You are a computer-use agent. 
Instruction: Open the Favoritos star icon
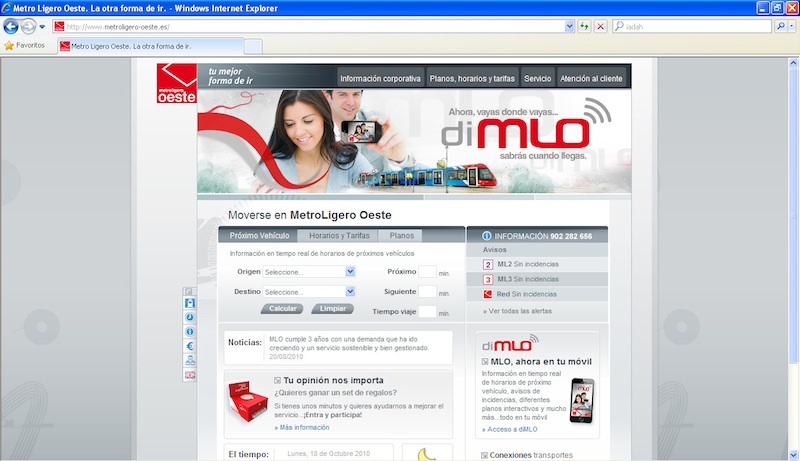pos(9,45)
